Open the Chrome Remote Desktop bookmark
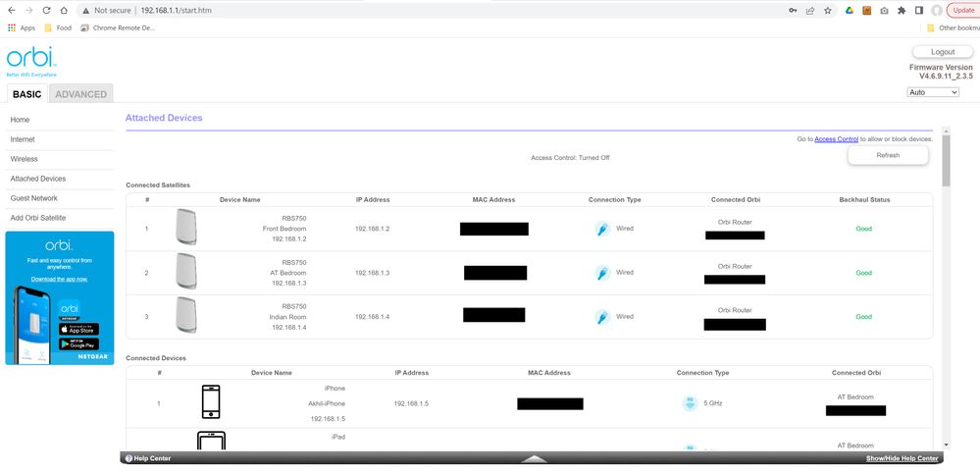The image size is (980, 473). point(118,27)
